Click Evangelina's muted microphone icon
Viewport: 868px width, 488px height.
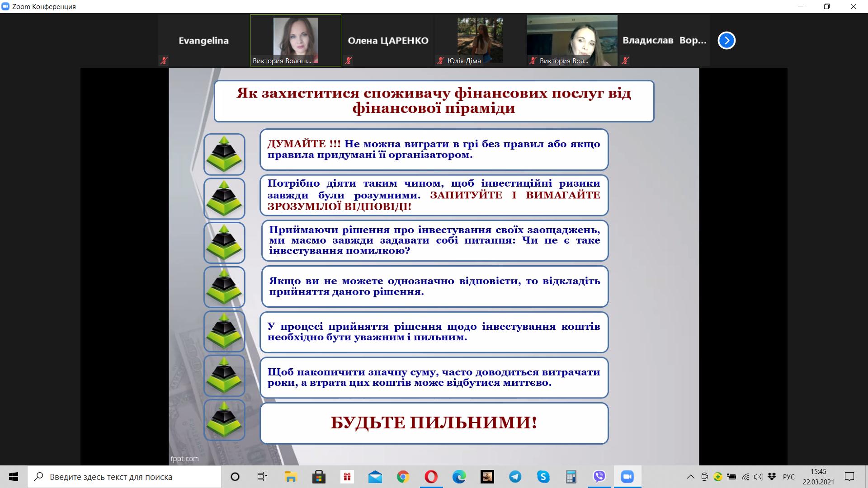tap(164, 61)
